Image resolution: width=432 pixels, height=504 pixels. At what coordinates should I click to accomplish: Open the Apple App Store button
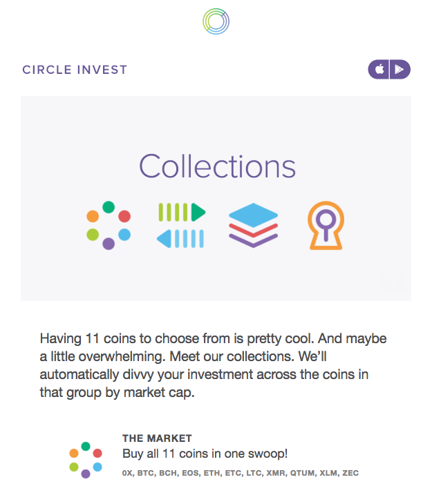(x=379, y=69)
